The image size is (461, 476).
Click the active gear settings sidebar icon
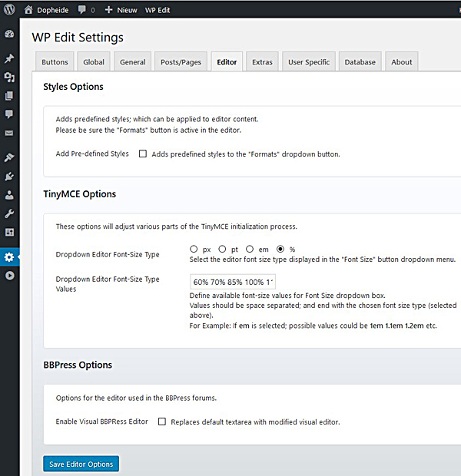pos(9,257)
